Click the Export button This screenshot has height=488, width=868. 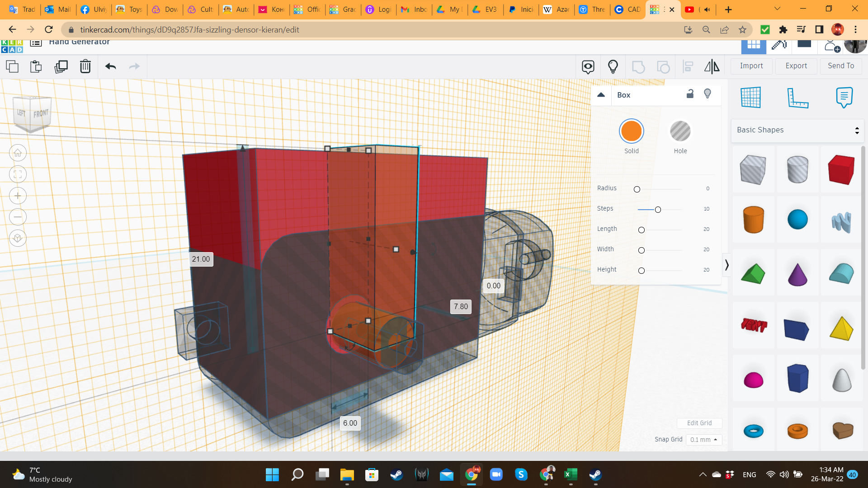click(796, 66)
